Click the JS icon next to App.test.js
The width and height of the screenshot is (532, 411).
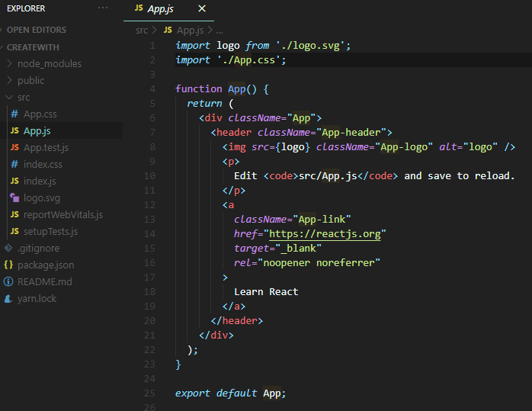coord(14,147)
